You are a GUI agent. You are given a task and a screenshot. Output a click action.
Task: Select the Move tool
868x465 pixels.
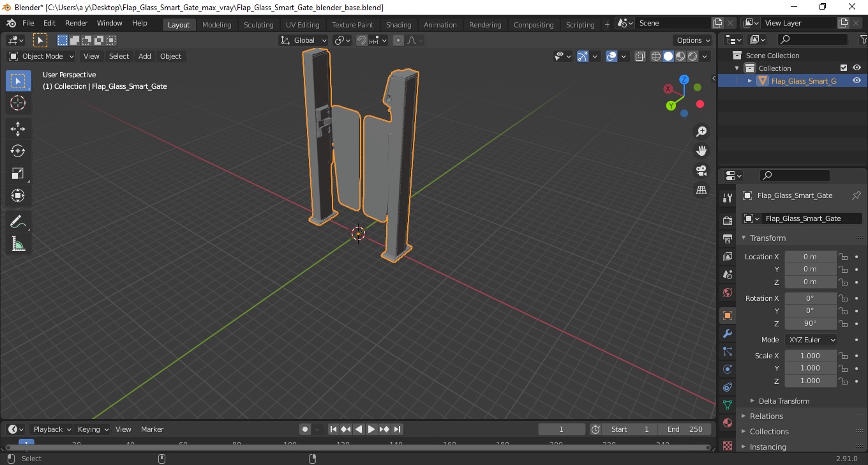(x=18, y=129)
